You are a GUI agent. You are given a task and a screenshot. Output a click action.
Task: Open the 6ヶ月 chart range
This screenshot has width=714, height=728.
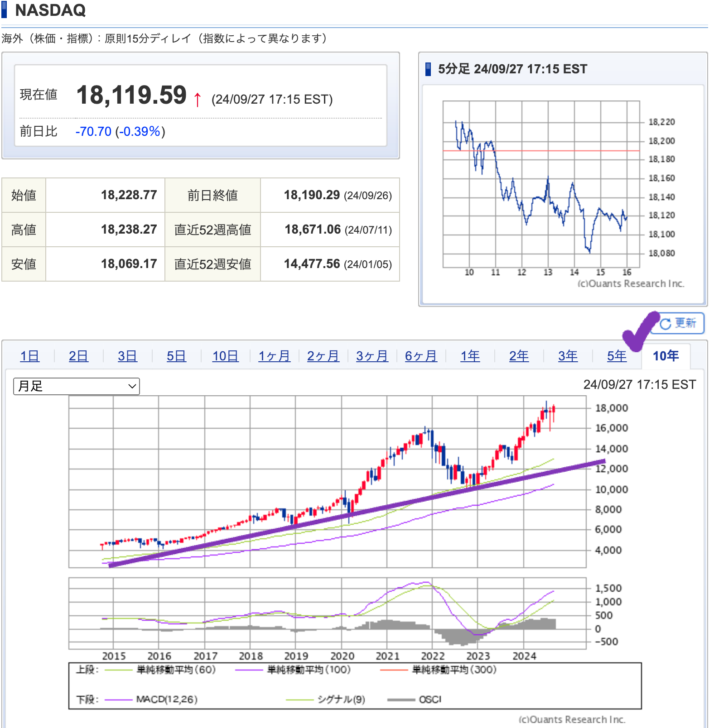point(421,356)
